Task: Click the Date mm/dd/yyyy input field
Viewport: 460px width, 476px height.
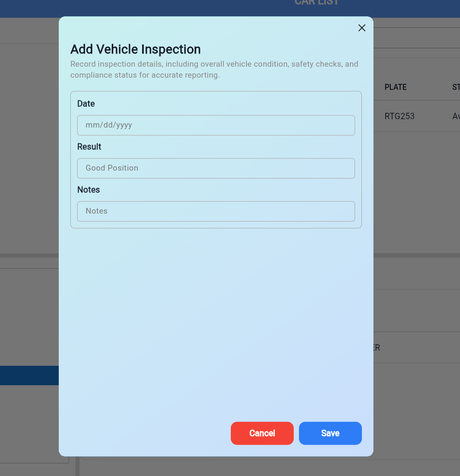Action: pyautogui.click(x=216, y=125)
